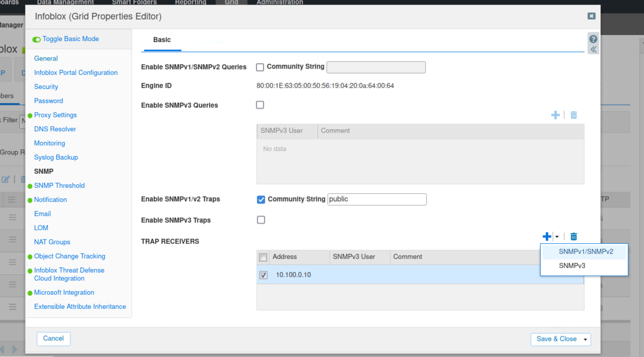Toggle the add trap receiver dropdown arrow
The width and height of the screenshot is (644, 357).
[557, 236]
